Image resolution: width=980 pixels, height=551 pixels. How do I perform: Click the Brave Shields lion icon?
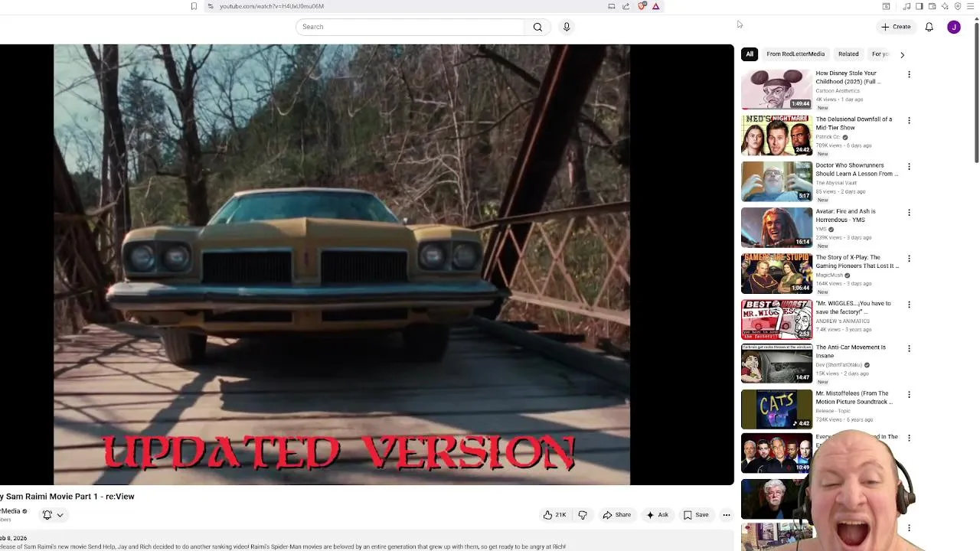click(x=642, y=6)
